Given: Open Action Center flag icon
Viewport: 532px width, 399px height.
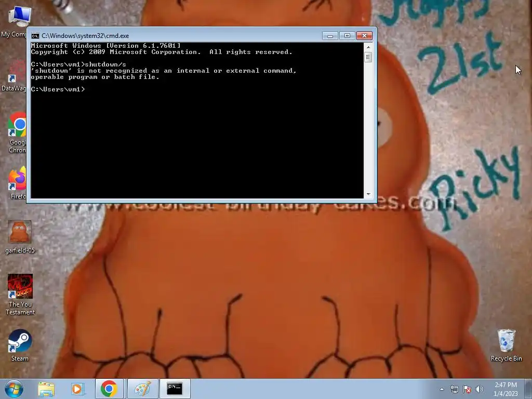Looking at the screenshot, I should tap(467, 389).
